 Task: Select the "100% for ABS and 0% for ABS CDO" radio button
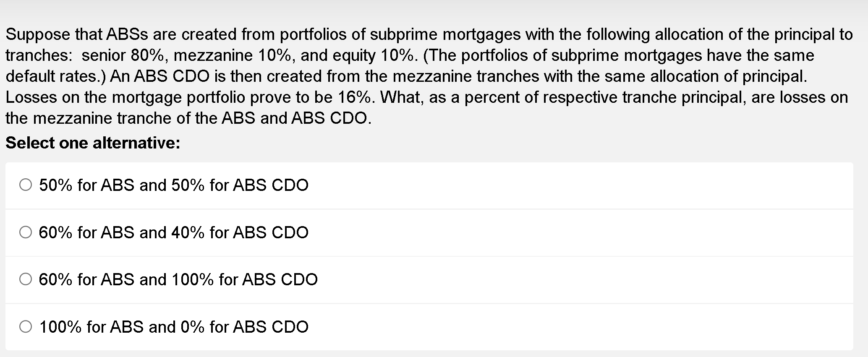[25, 326]
